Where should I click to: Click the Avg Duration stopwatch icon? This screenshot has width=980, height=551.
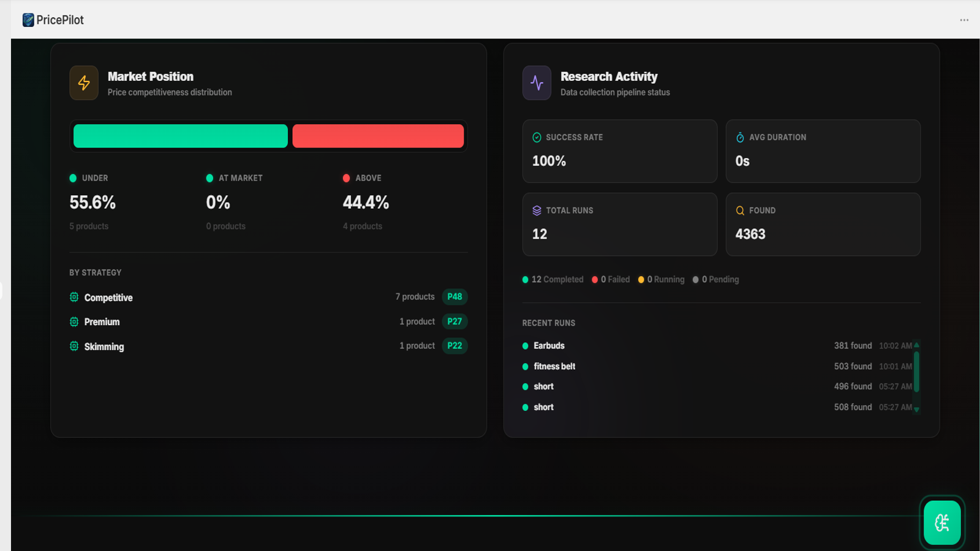[740, 138]
